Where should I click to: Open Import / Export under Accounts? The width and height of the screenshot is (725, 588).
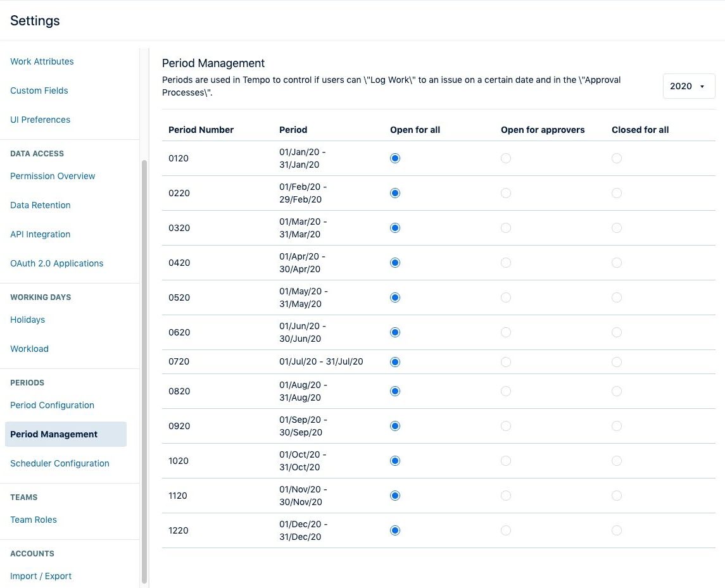click(41, 575)
